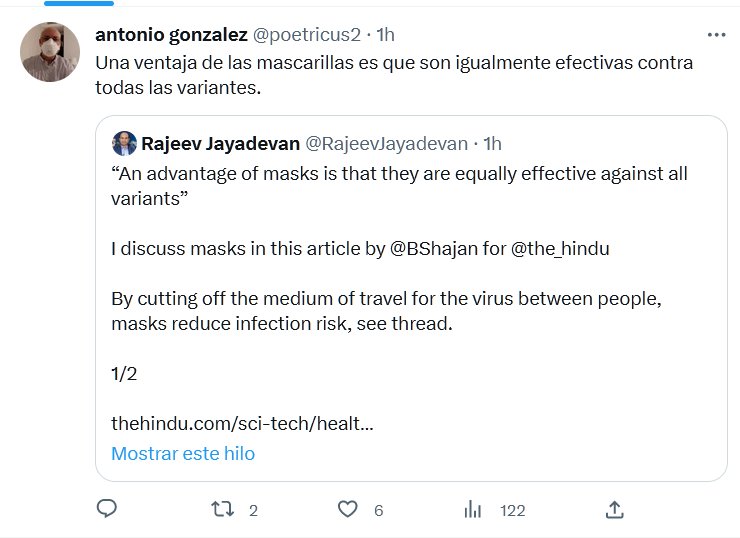
Task: Click antonio gonzalez's profile picture
Action: [50, 52]
